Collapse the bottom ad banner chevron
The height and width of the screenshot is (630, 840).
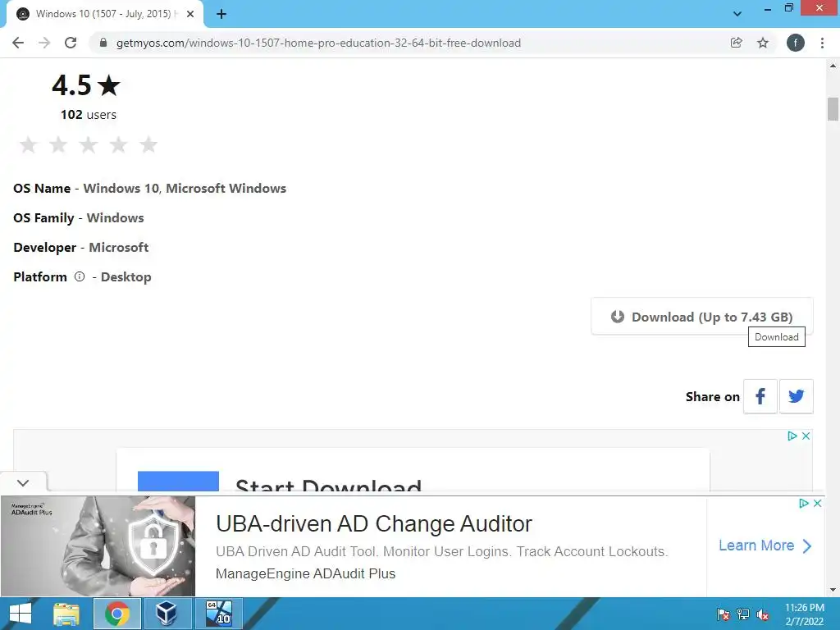[23, 482]
